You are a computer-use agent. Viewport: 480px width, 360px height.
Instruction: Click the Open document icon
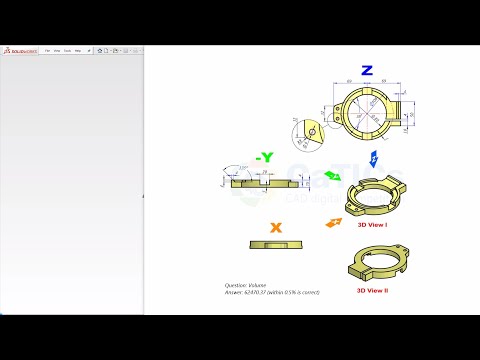115,51
